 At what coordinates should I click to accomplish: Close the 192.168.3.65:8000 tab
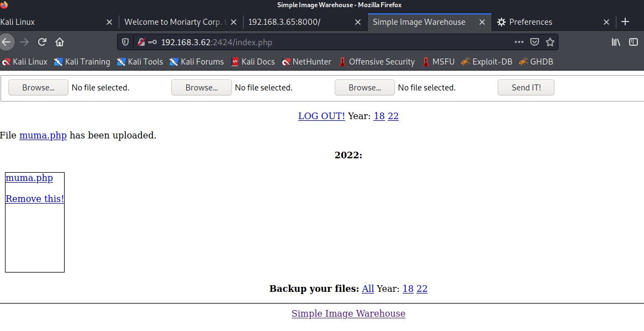(x=358, y=22)
